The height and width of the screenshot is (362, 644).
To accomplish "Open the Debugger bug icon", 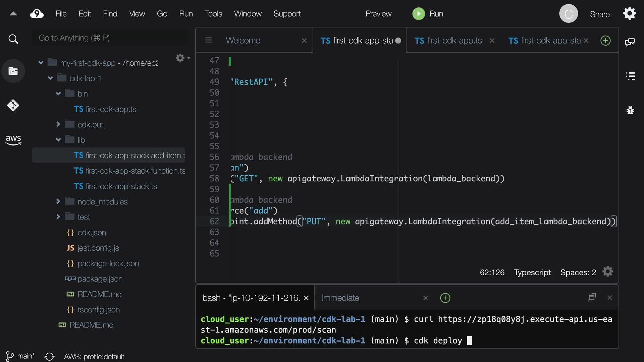I will click(x=630, y=110).
